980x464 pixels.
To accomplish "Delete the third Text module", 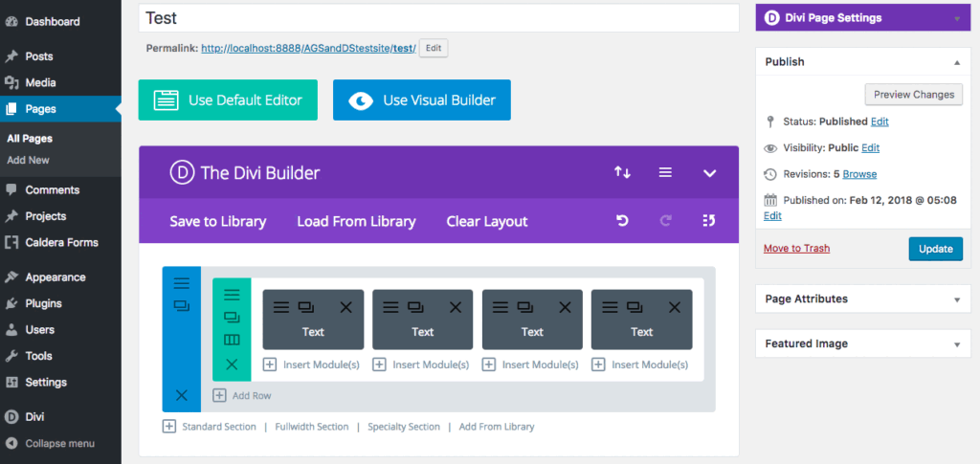I will [565, 307].
